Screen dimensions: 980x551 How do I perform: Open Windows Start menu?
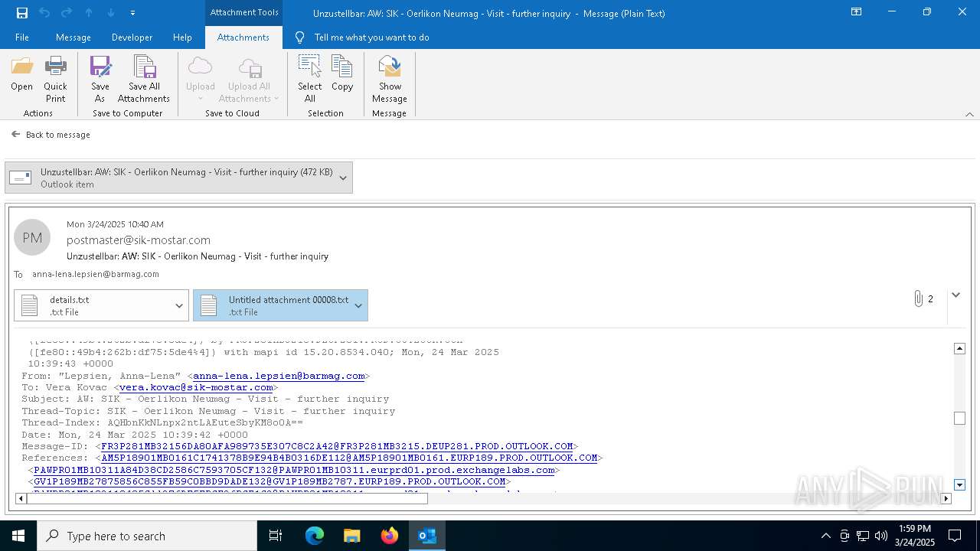(x=18, y=536)
